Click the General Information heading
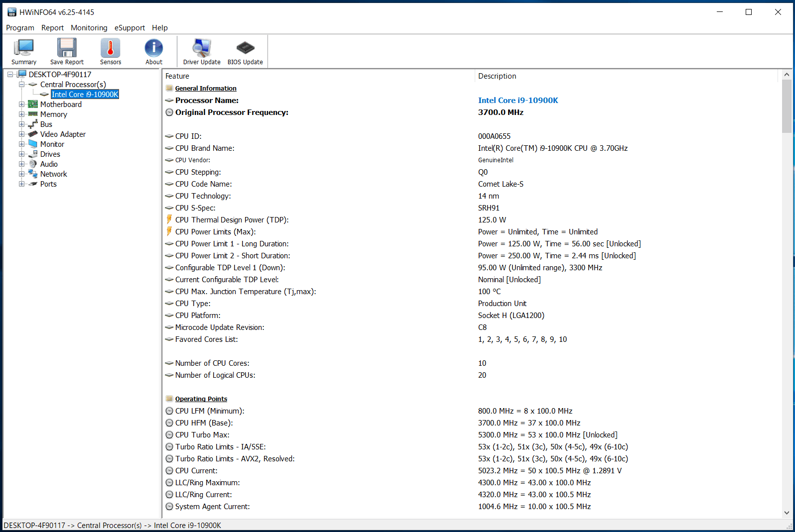The image size is (795, 532). [x=206, y=88]
